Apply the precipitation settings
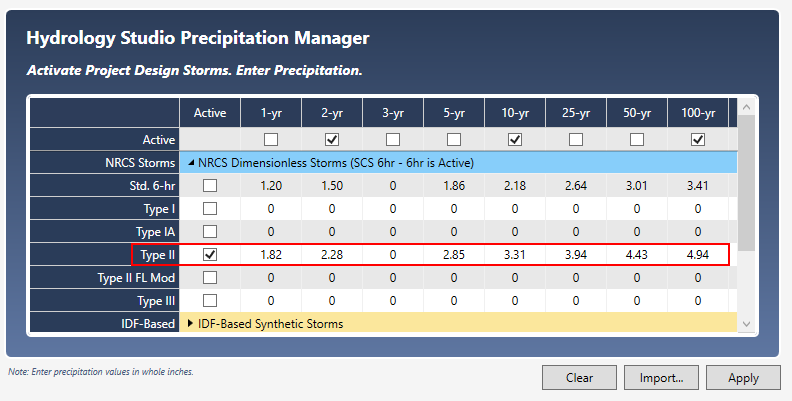Screen dimensions: 792x401 tap(743, 378)
